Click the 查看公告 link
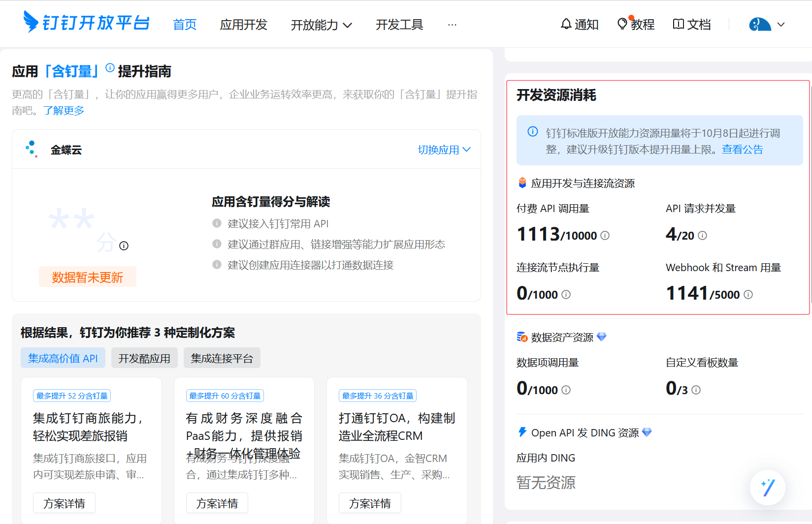 (x=742, y=149)
